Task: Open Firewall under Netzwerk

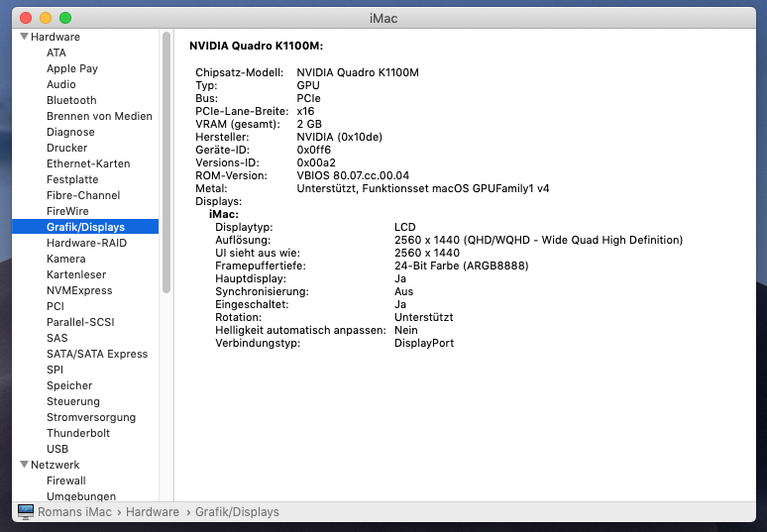Action: tap(66, 480)
